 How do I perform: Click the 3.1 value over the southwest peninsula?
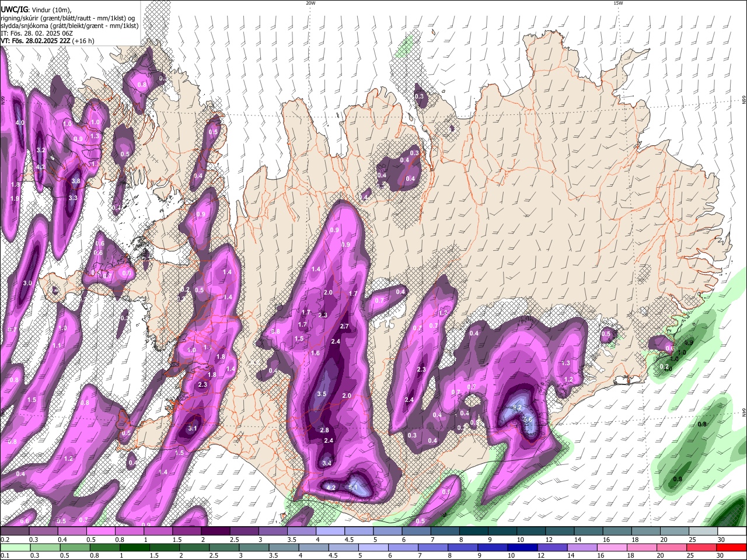193,429
